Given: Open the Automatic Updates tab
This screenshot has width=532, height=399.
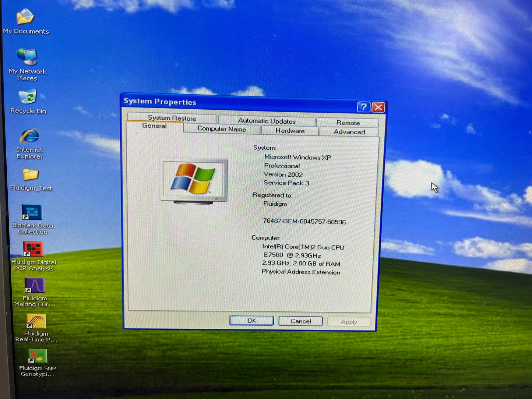Looking at the screenshot, I should tap(267, 121).
